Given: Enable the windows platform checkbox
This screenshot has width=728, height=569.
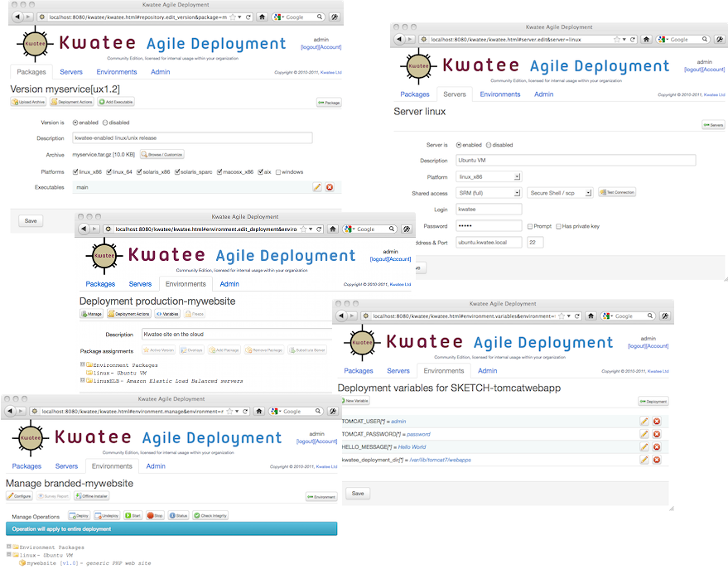Looking at the screenshot, I should click(278, 172).
